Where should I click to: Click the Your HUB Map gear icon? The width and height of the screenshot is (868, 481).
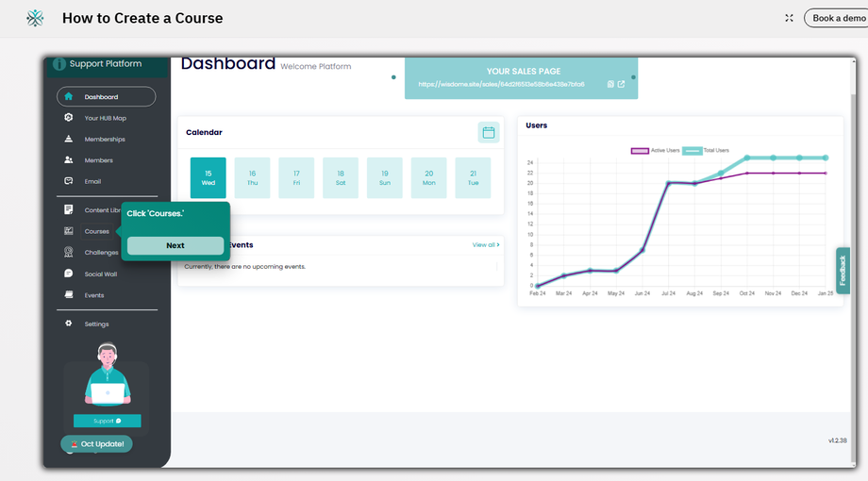69,117
